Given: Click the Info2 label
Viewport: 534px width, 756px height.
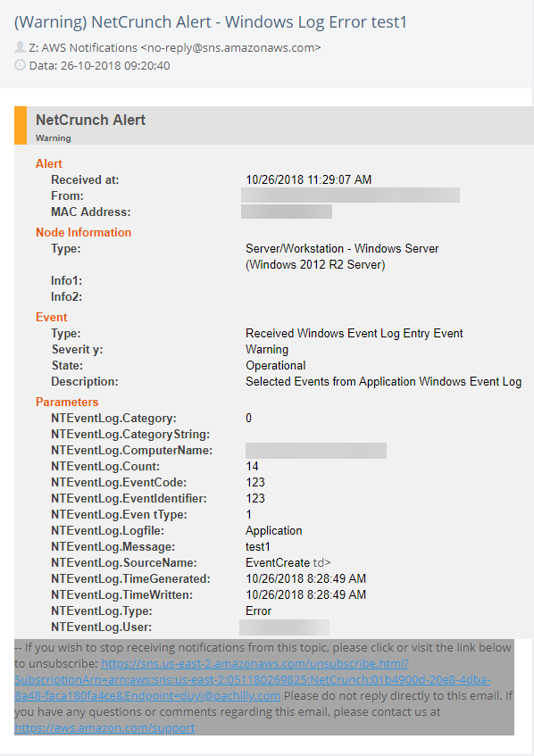Looking at the screenshot, I should coord(67,296).
